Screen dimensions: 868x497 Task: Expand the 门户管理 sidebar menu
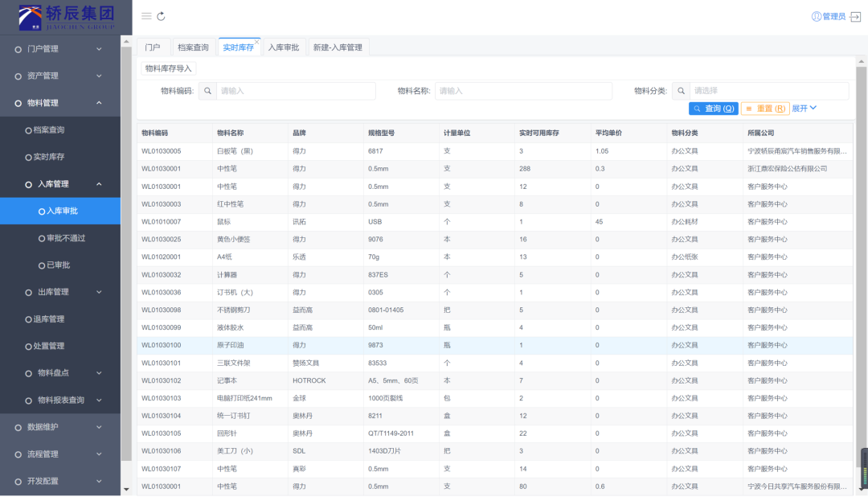coord(60,49)
